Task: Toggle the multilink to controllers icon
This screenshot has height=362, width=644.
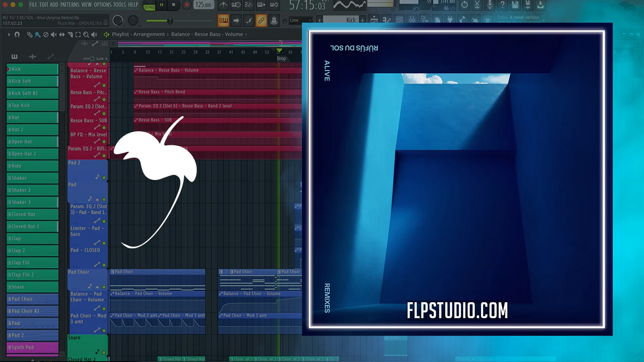Action: click(261, 21)
